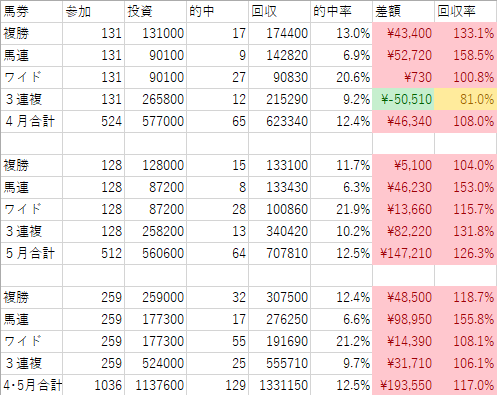This screenshot has height=395, width=497.
Task: Click the 1331150 total 回収 cell
Action: click(x=279, y=385)
